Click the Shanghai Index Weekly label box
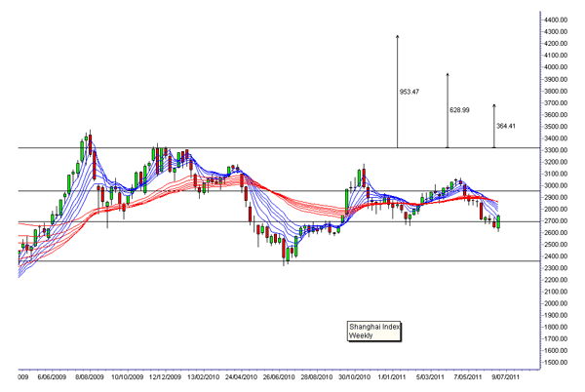 pyautogui.click(x=374, y=332)
